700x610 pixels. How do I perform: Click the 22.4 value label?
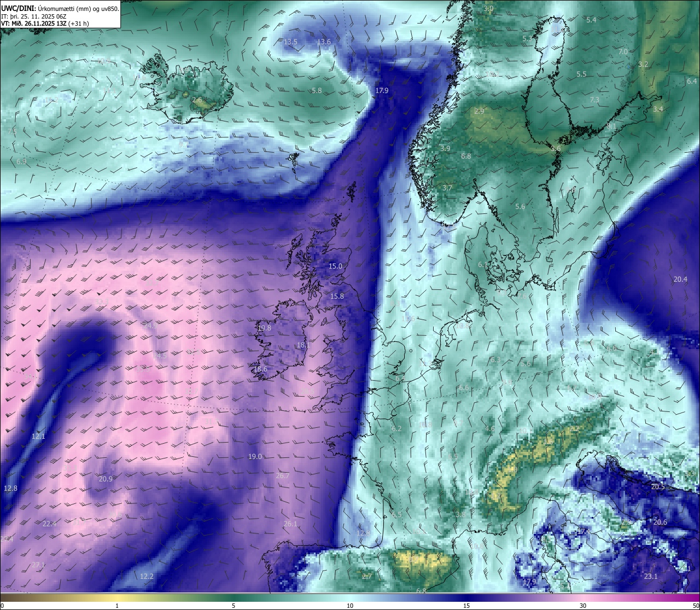click(x=49, y=524)
